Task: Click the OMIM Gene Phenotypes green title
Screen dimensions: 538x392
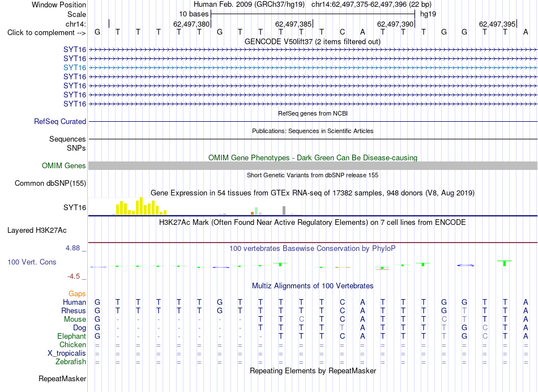Action: tap(313, 157)
